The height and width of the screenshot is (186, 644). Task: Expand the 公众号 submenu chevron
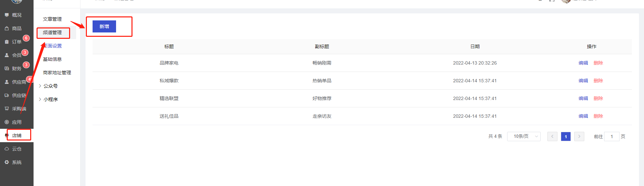(40, 86)
